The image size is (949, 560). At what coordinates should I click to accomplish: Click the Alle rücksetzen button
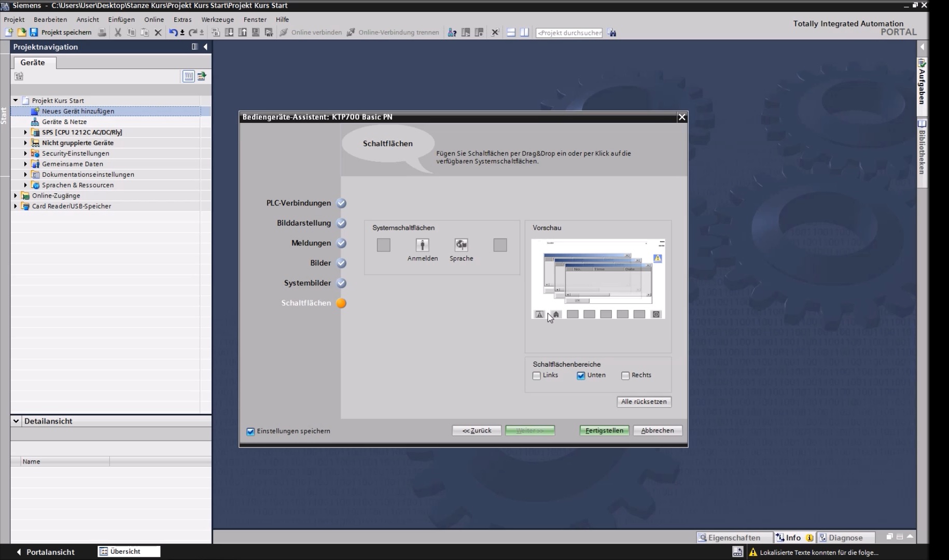pos(644,401)
